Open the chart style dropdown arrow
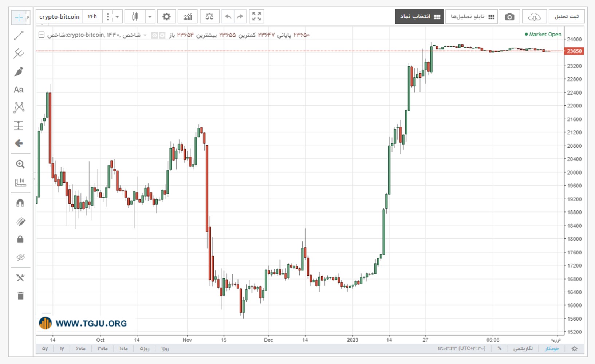The height and width of the screenshot is (364, 595). point(150,17)
